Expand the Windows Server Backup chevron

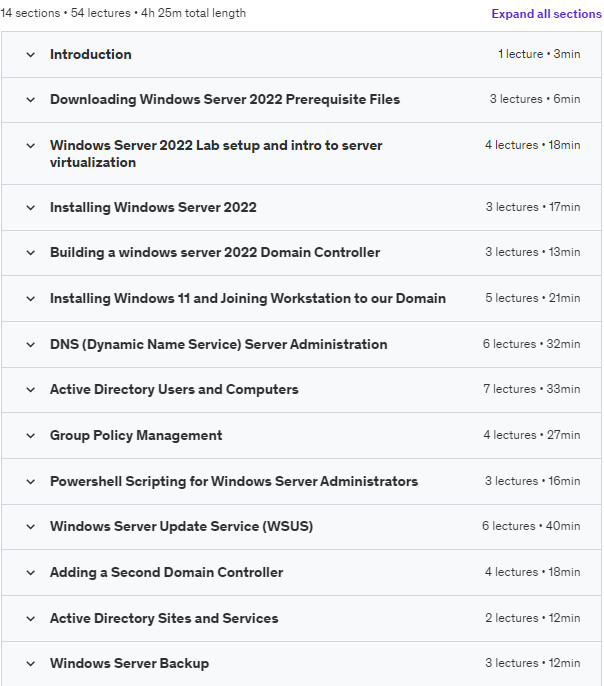(x=31, y=664)
